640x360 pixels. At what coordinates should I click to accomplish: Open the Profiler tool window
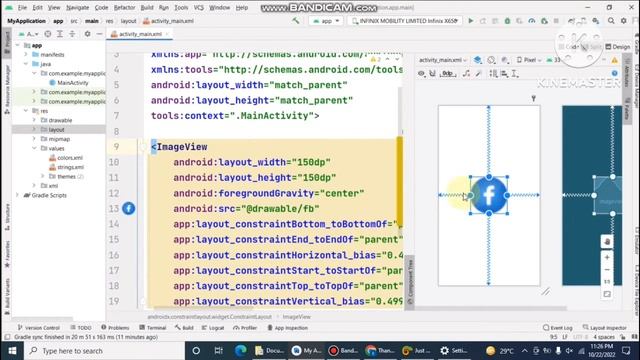(x=244, y=328)
